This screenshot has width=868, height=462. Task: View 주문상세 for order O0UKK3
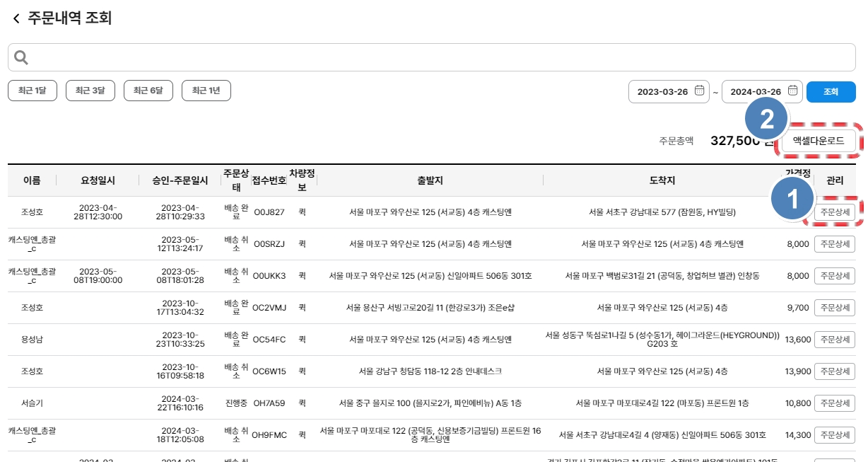[x=835, y=276]
